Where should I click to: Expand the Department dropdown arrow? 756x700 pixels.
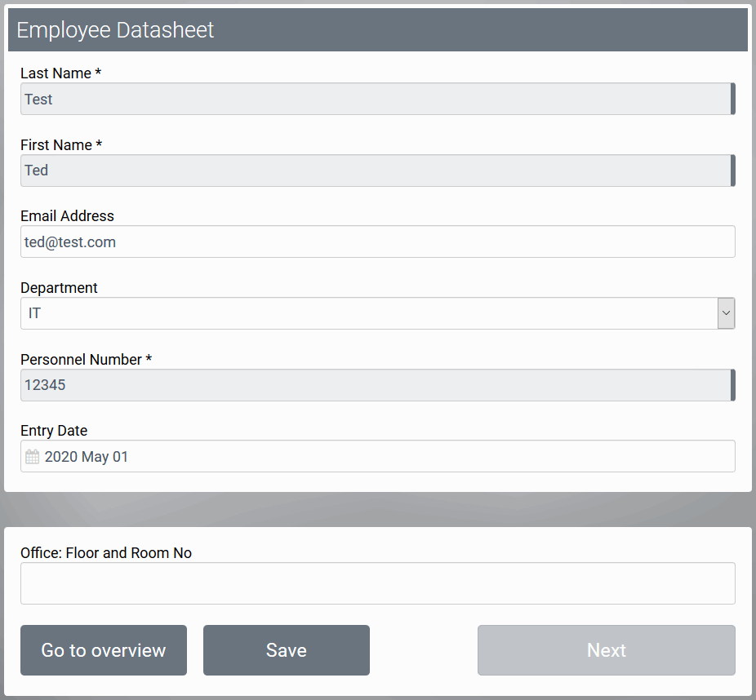(x=726, y=313)
